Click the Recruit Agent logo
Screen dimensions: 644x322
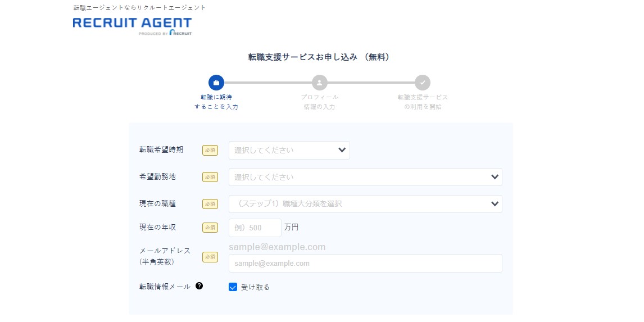click(x=132, y=25)
